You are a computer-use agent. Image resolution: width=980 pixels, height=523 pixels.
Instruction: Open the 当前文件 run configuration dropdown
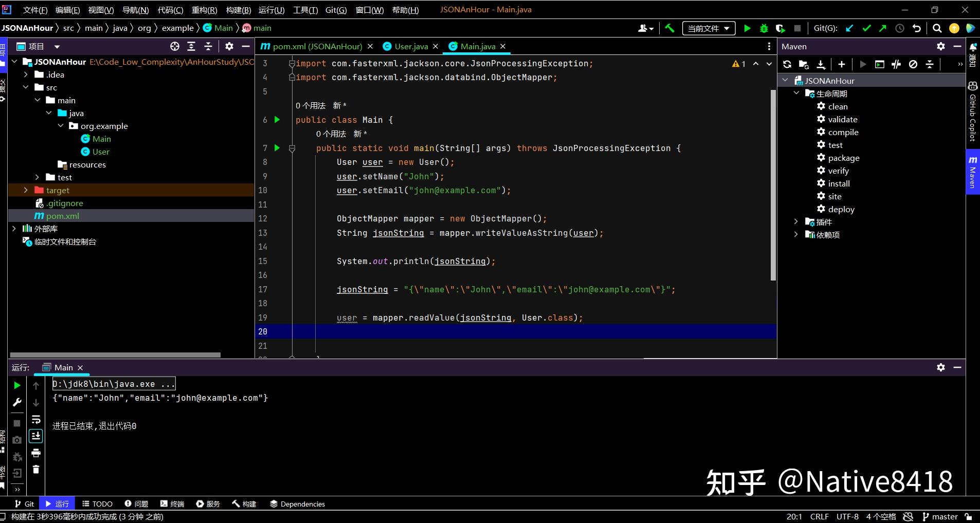tap(709, 28)
